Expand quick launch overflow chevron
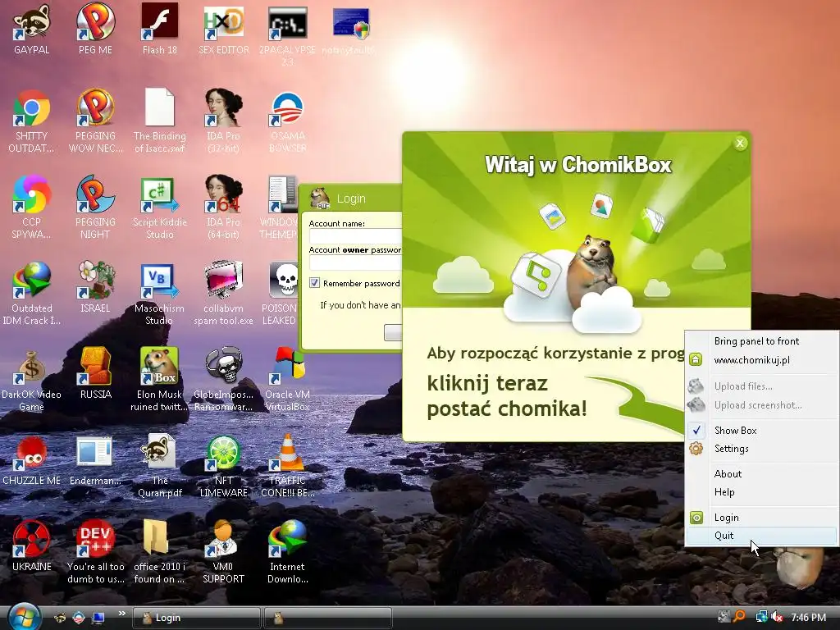 tap(121, 614)
